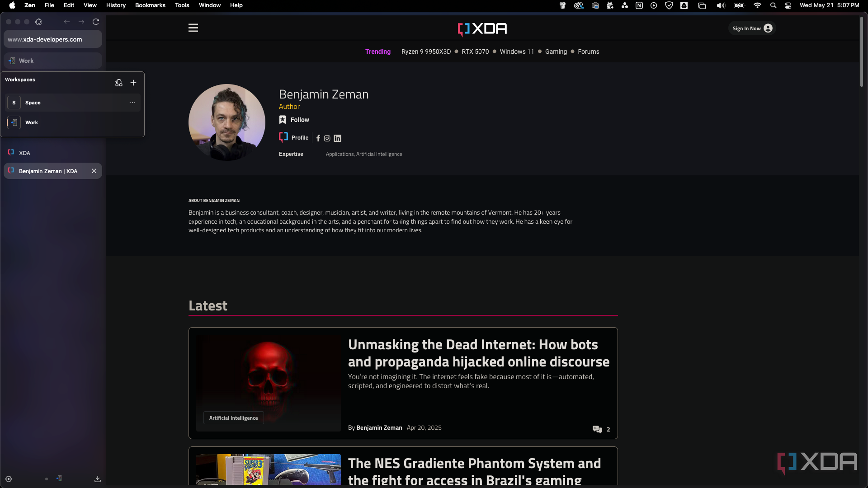
Task: Open Forums trending link
Action: [x=588, y=52]
